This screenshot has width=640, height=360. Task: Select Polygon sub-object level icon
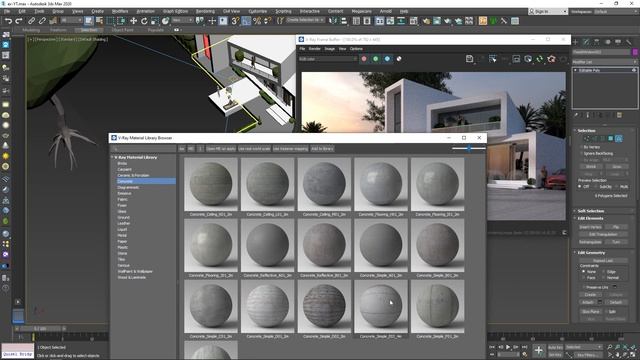pyautogui.click(x=611, y=139)
